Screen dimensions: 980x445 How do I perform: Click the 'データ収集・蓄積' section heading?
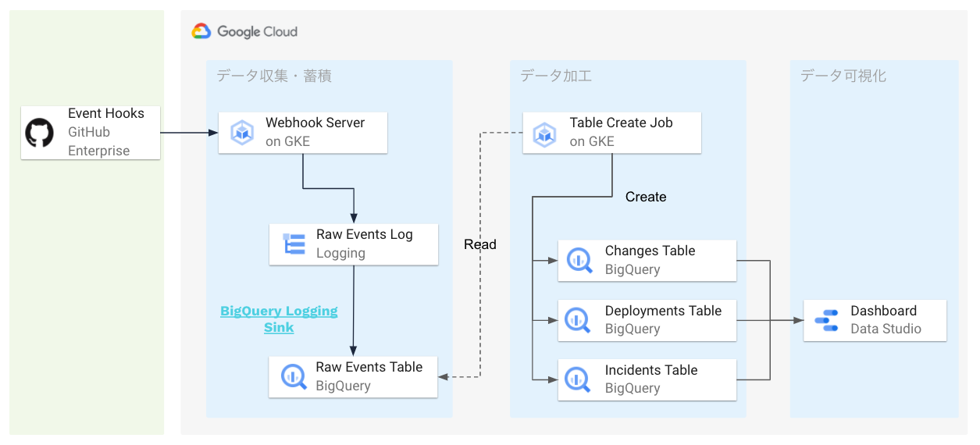(x=274, y=76)
